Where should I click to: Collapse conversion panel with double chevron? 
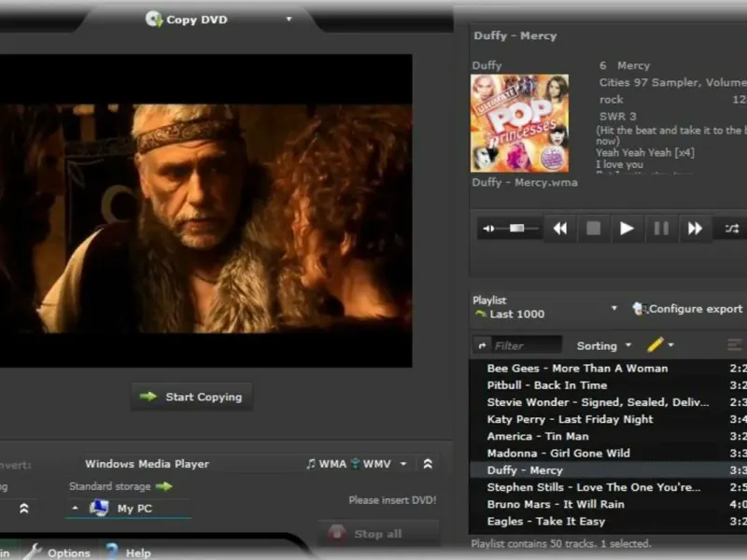tap(428, 464)
